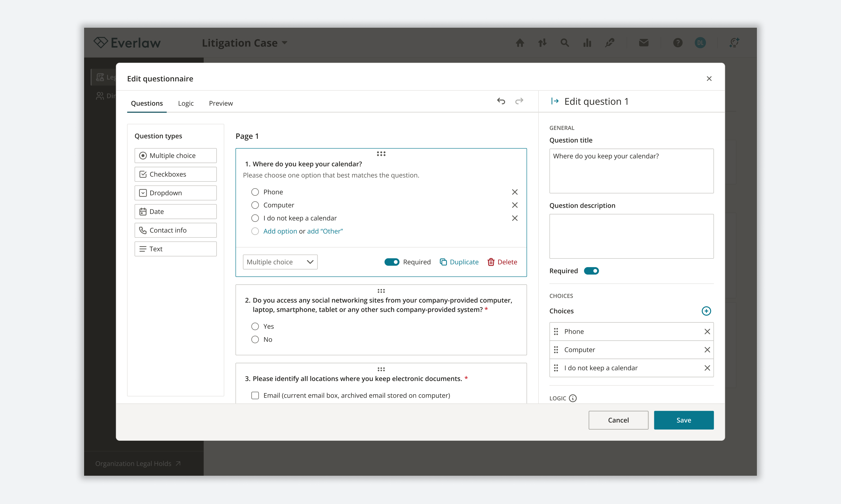The height and width of the screenshot is (504, 841).
Task: Click the Add option link
Action: point(280,231)
